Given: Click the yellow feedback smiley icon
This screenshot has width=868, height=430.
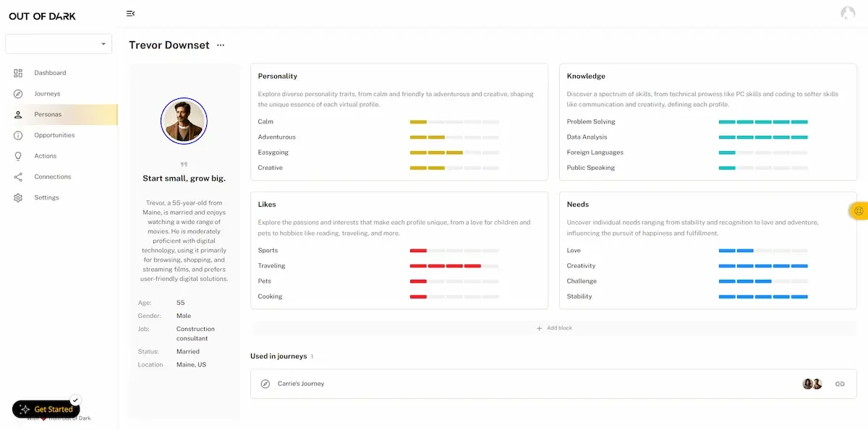Looking at the screenshot, I should (859, 211).
